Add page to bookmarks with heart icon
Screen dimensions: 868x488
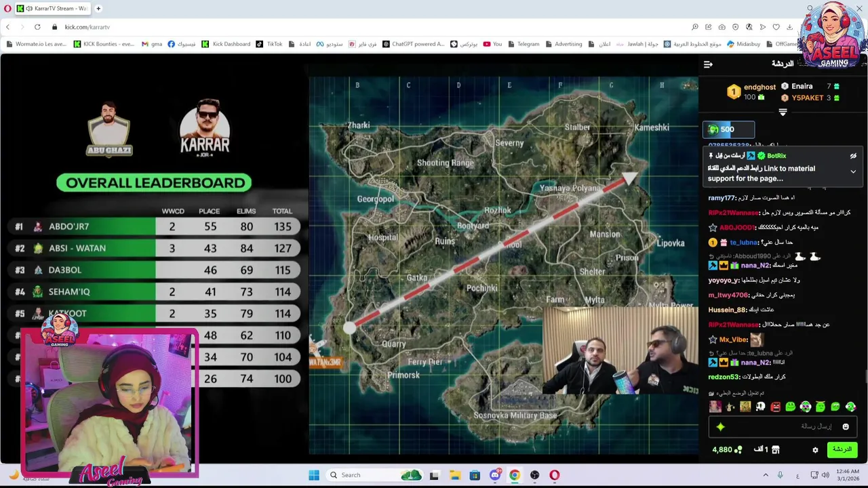pyautogui.click(x=776, y=27)
